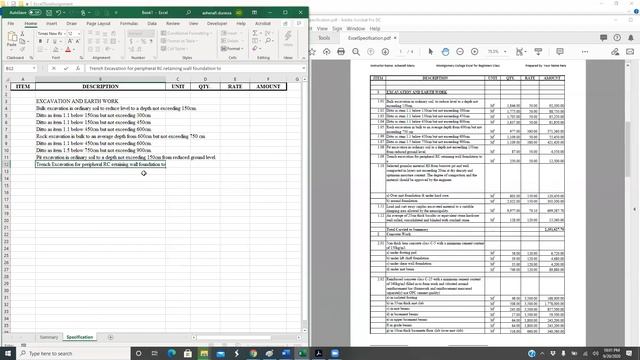
Task: Go to next page in Acrobat
Action: (x=385, y=51)
